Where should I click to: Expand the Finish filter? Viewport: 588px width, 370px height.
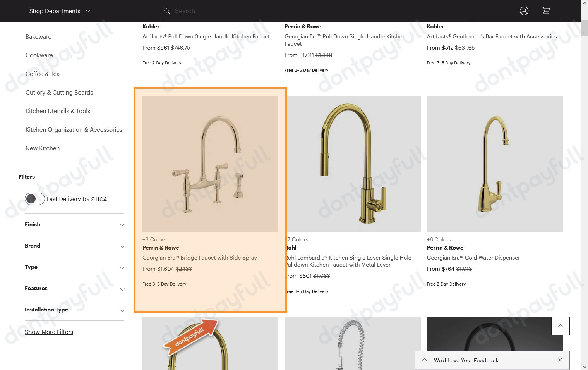pyautogui.click(x=74, y=224)
